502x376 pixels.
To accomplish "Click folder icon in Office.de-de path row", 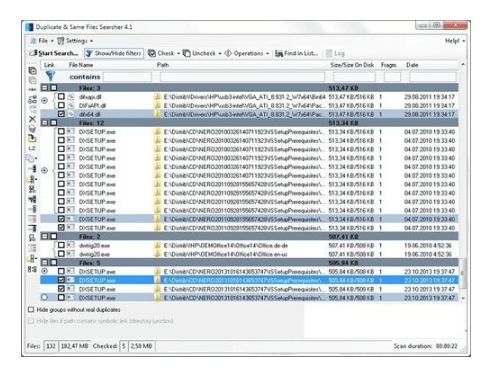I will pos(157,245).
